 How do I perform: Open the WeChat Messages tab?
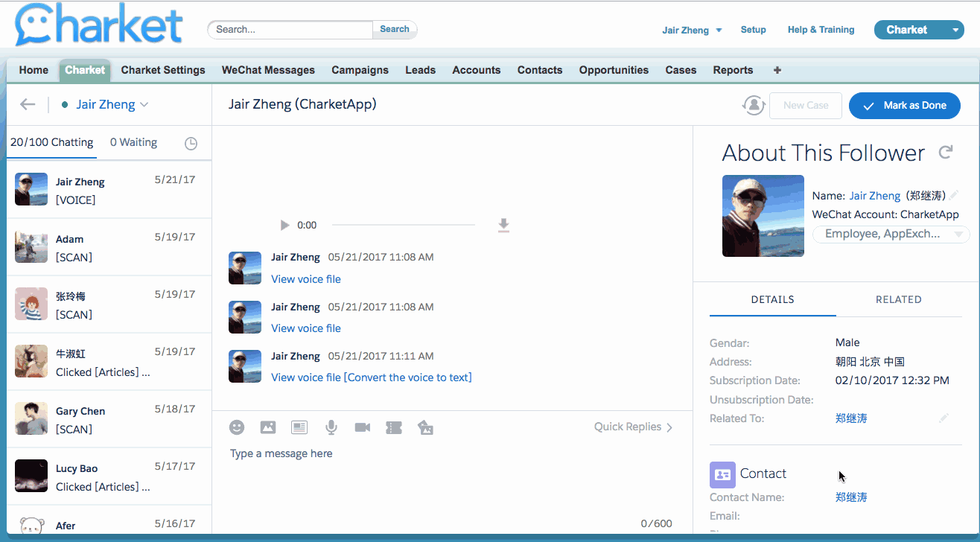(x=268, y=70)
